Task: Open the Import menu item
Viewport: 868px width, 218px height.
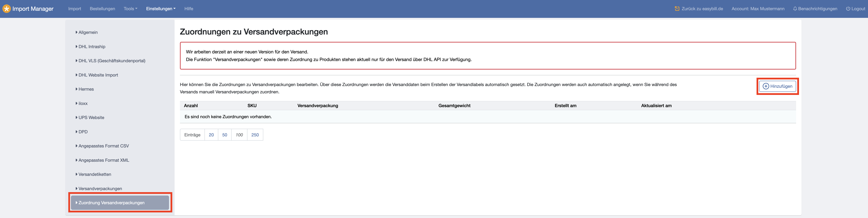Action: point(74,9)
